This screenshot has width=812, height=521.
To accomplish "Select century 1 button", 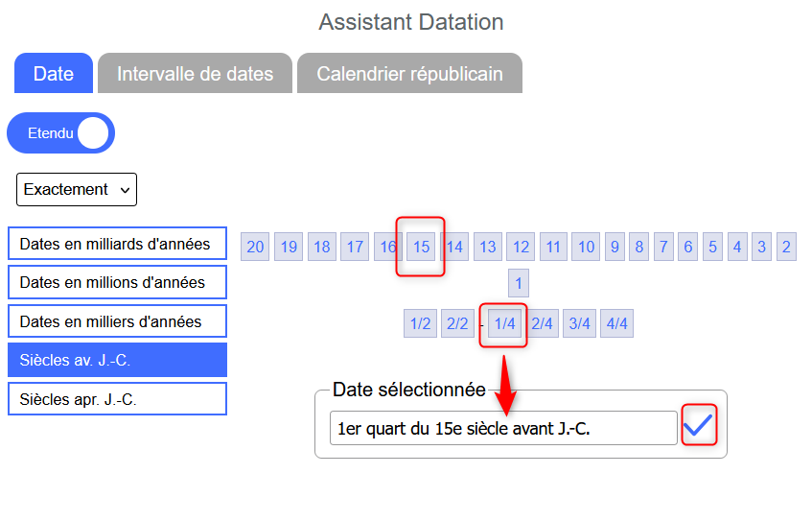I will click(x=519, y=283).
